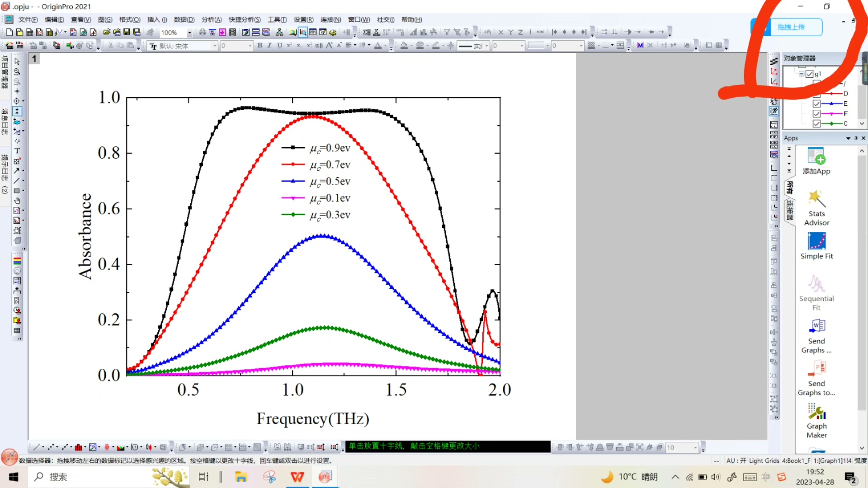Open the 格式(O) menu
The width and height of the screenshot is (868, 488).
[x=129, y=19]
